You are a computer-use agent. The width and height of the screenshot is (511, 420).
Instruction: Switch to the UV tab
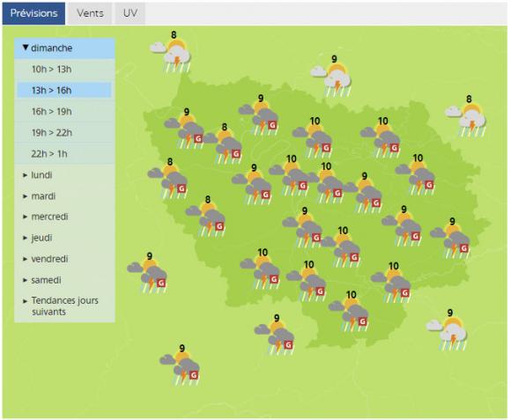tap(130, 13)
